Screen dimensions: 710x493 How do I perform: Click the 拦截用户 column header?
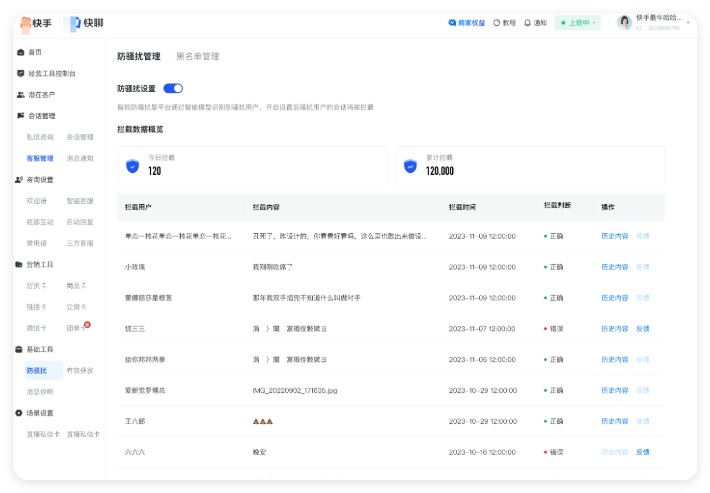[138, 207]
